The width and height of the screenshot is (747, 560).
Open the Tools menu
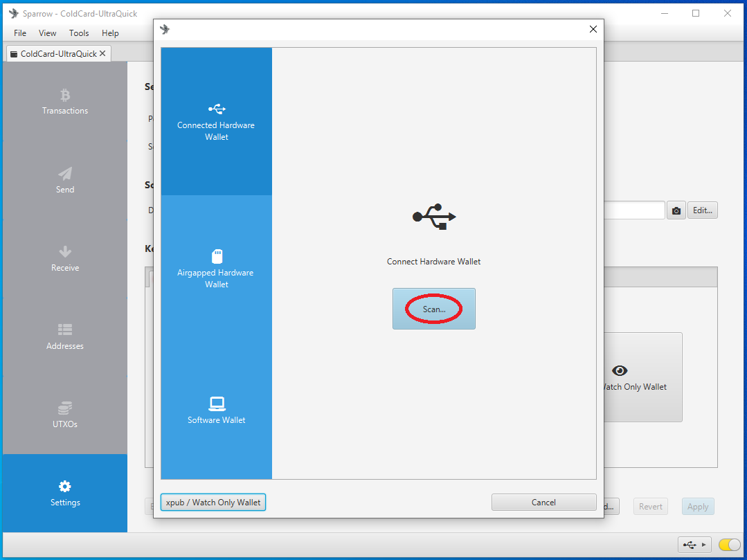click(x=79, y=33)
